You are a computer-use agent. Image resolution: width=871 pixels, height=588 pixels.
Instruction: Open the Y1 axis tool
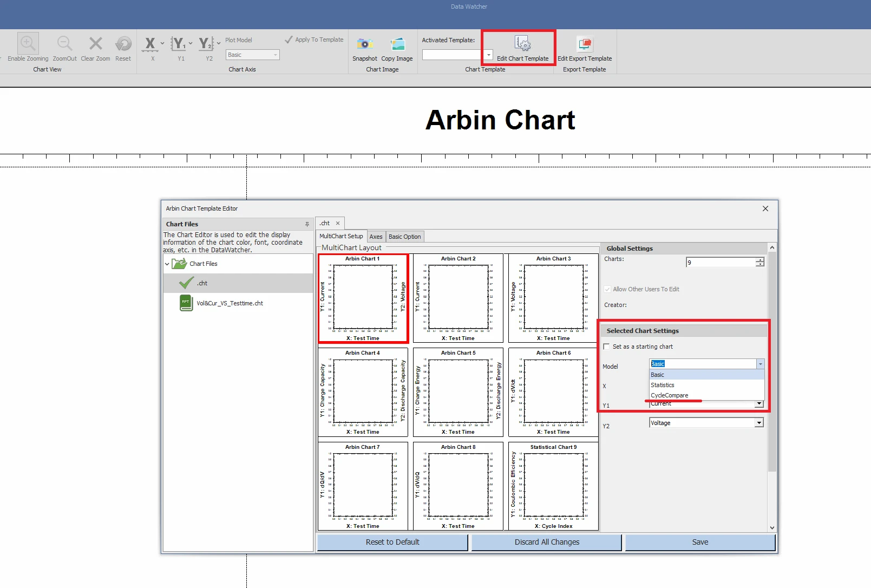click(178, 43)
